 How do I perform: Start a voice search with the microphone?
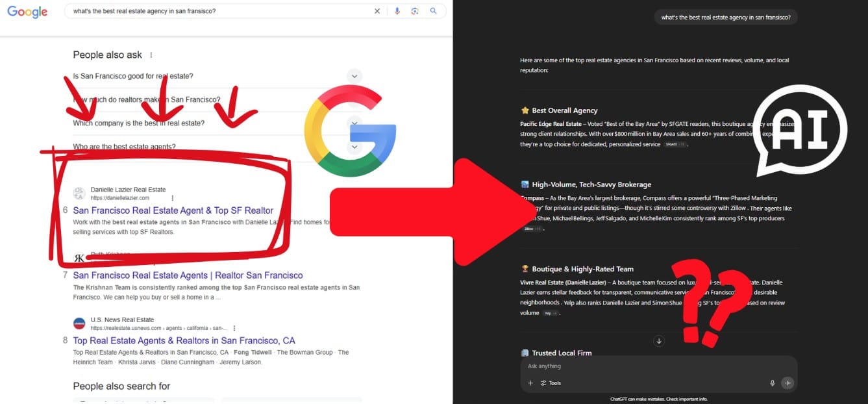pos(397,11)
